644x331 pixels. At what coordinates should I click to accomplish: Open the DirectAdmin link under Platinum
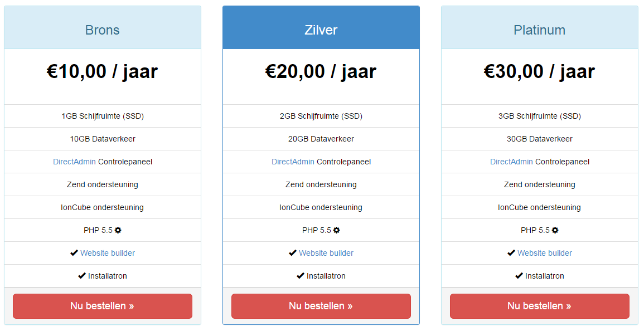[x=511, y=162]
